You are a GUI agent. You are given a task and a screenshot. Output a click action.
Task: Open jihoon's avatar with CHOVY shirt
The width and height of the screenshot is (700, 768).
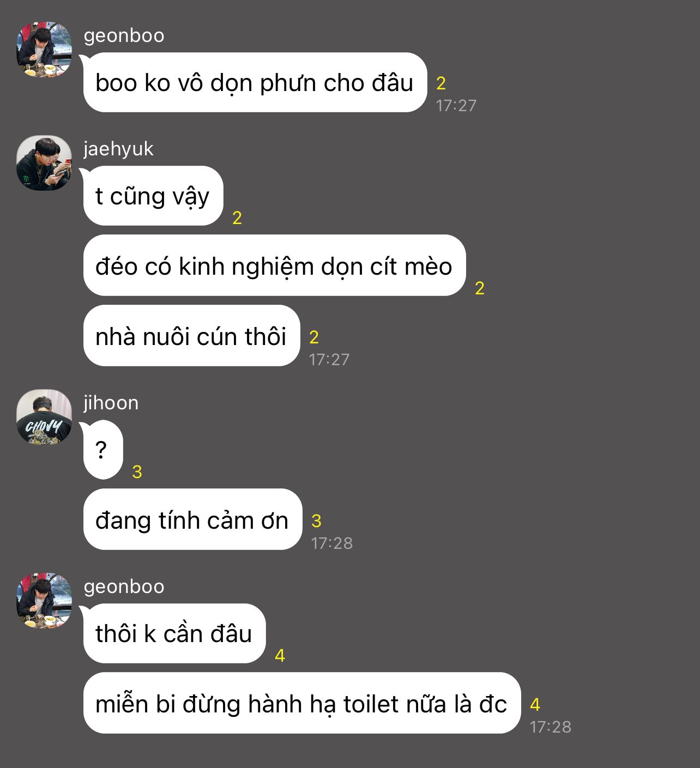44,417
